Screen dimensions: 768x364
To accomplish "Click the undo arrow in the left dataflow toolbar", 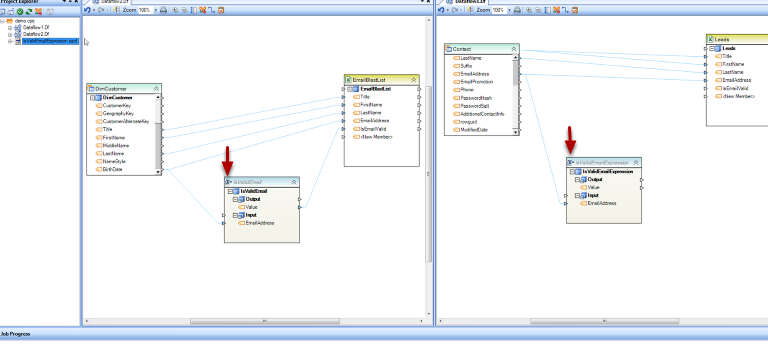I will point(87,10).
